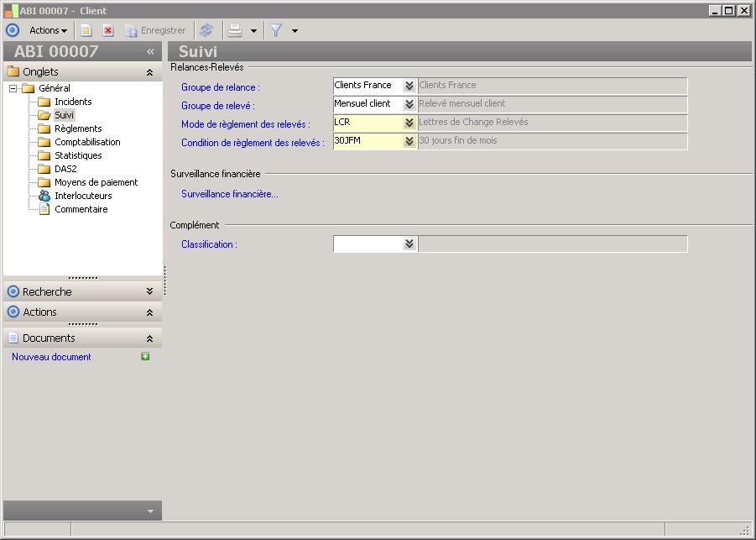Expand the Recherche panel
The width and height of the screenshot is (756, 540).
point(149,291)
